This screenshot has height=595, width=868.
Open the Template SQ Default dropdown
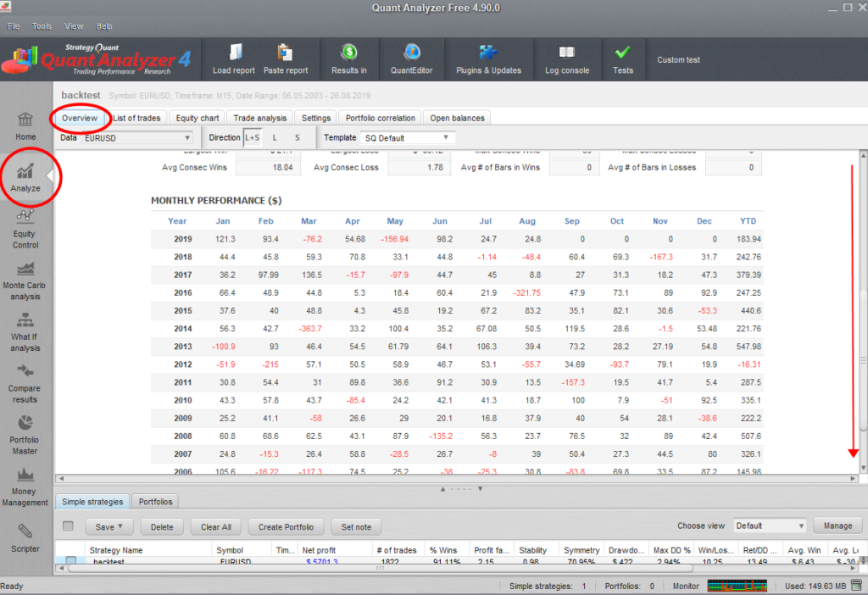click(x=407, y=138)
